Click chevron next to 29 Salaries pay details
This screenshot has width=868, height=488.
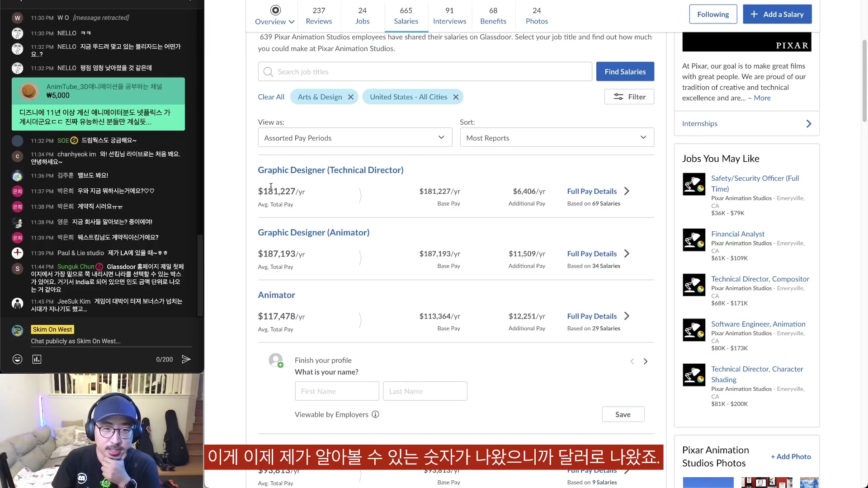(x=627, y=316)
